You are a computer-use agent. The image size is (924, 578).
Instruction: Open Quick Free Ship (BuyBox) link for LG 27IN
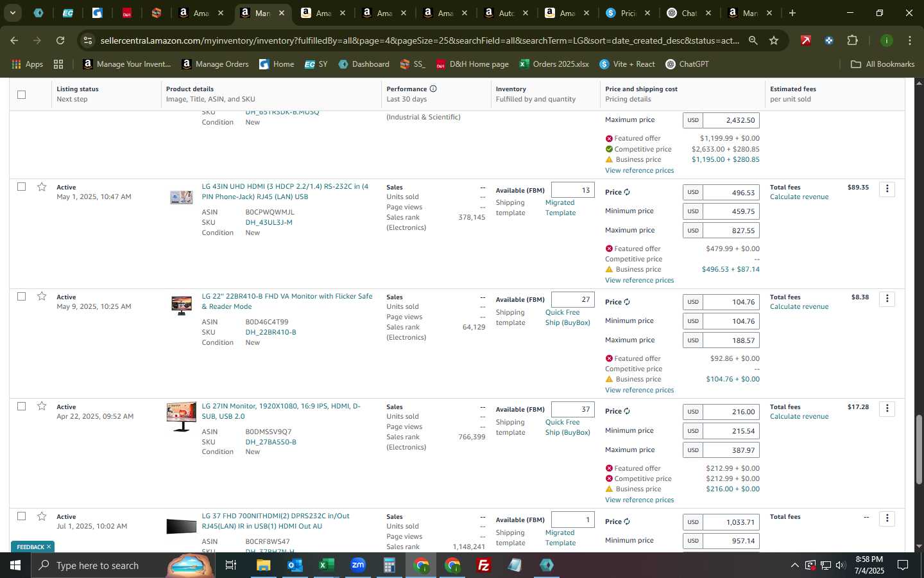(x=567, y=427)
